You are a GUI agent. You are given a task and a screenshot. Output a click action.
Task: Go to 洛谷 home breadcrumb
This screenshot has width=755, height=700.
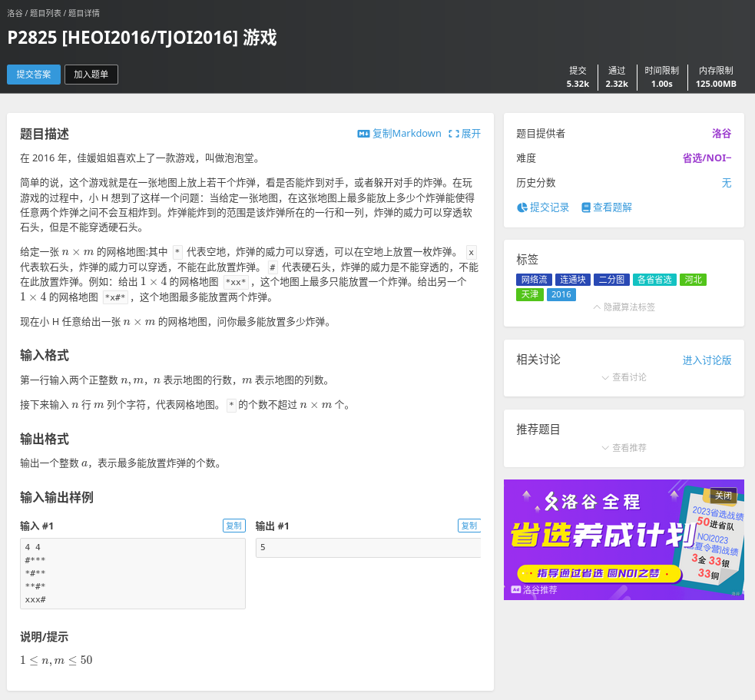15,13
